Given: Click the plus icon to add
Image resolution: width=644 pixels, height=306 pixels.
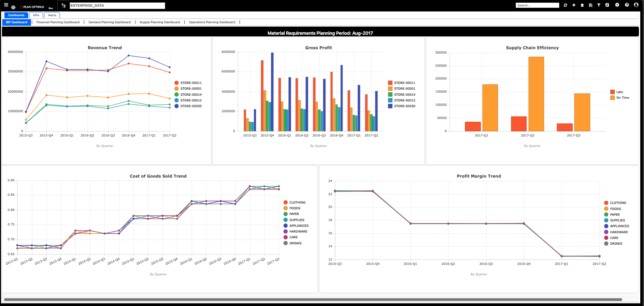Looking at the screenshot, I should [574, 5].
